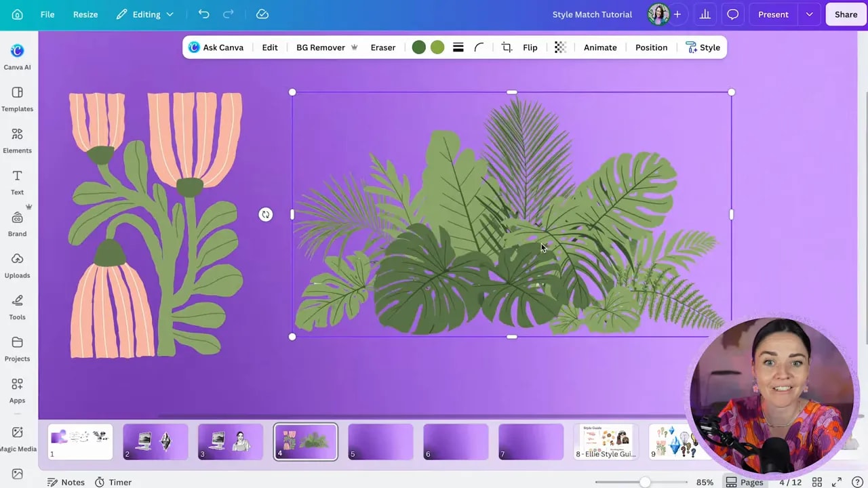Click Ask Canva button
The image size is (868, 488).
point(216,47)
